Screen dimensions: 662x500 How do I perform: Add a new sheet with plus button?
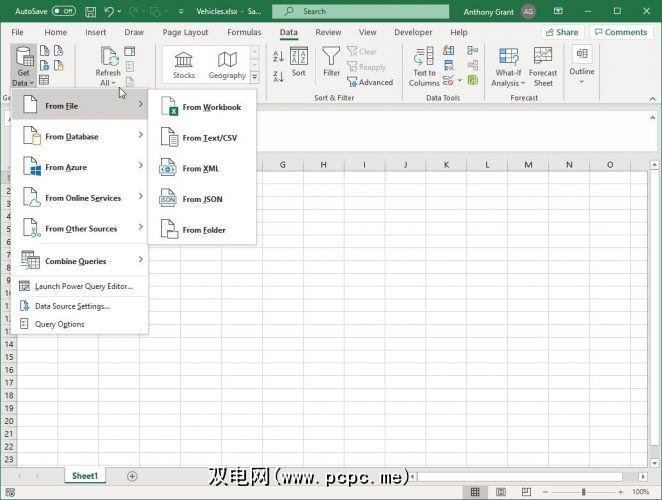click(132, 476)
